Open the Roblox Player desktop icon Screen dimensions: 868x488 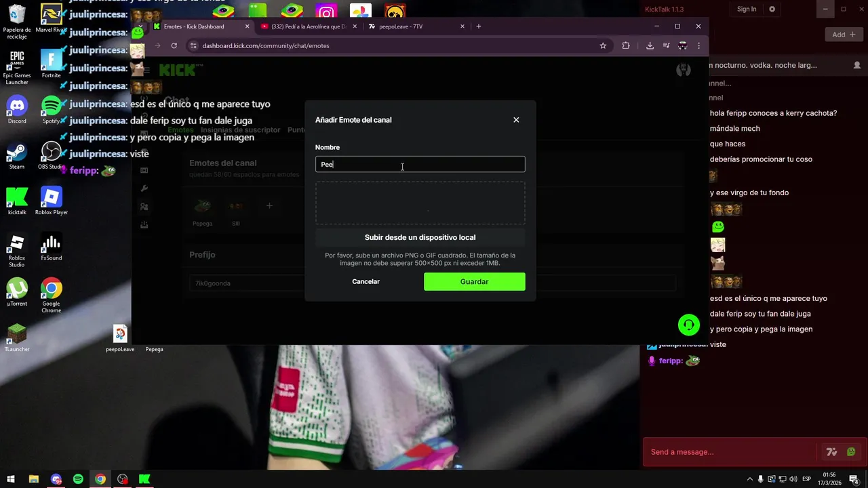[x=52, y=201]
